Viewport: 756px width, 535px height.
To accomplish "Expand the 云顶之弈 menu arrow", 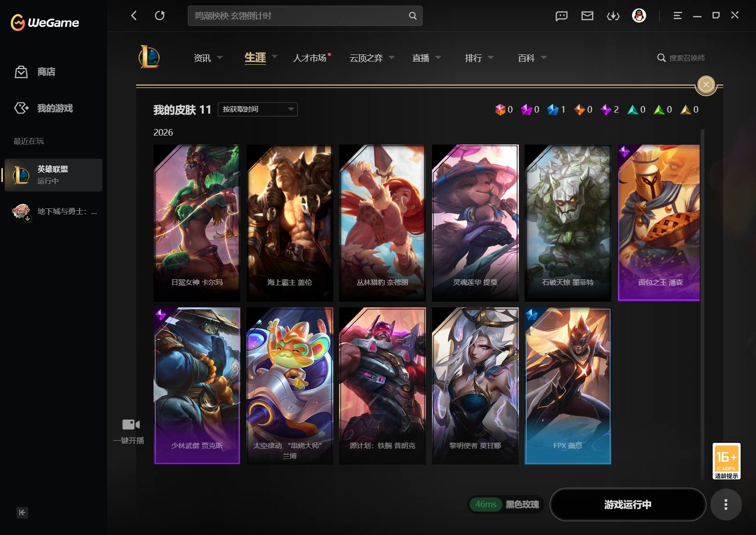I will (x=392, y=58).
